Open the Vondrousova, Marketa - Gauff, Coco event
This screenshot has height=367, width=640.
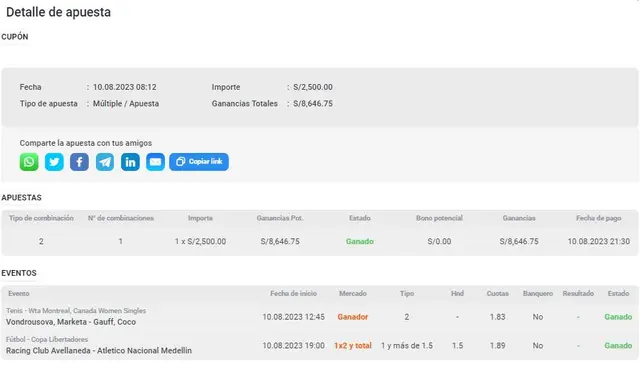71,322
